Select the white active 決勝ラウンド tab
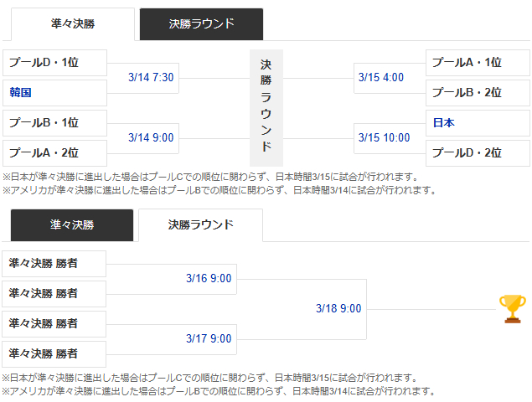532x402 pixels. 200,225
